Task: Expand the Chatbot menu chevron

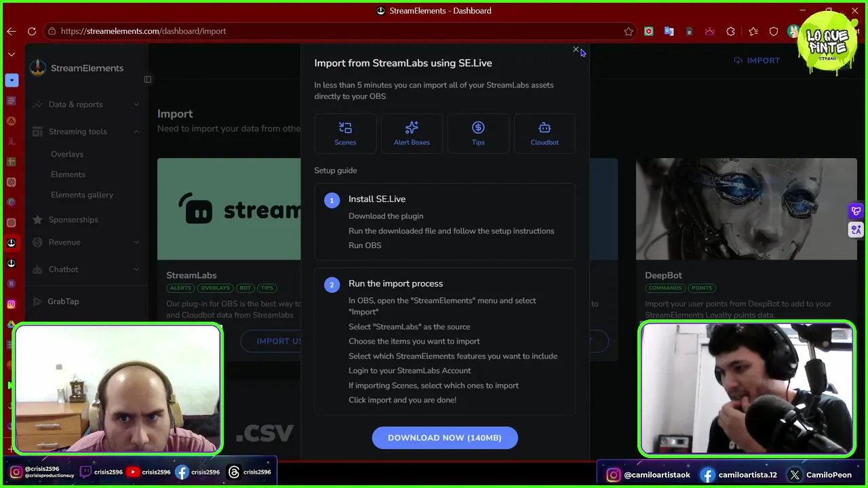Action: 136,269
